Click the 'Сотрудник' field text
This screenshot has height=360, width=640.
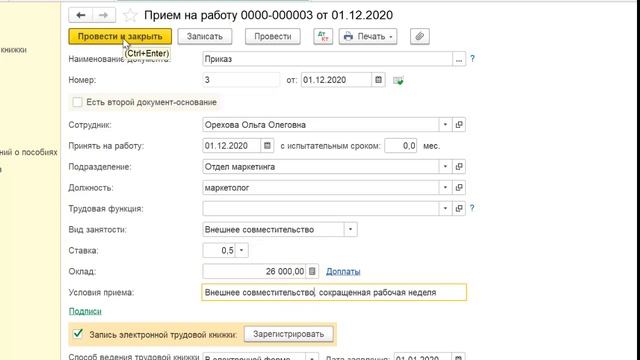click(320, 125)
